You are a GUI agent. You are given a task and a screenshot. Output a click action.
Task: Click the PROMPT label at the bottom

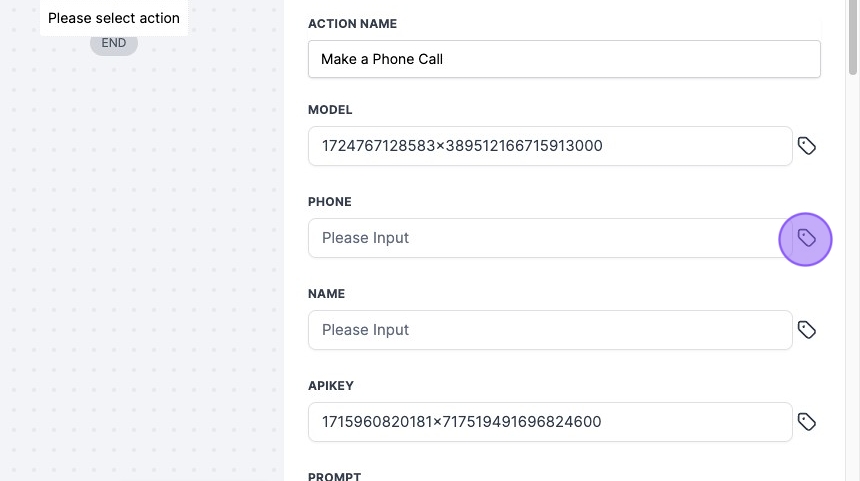[334, 477]
